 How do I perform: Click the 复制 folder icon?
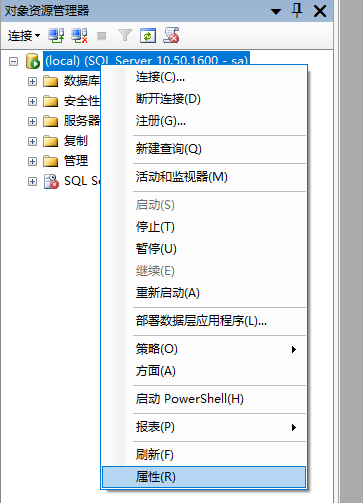[x=51, y=141]
